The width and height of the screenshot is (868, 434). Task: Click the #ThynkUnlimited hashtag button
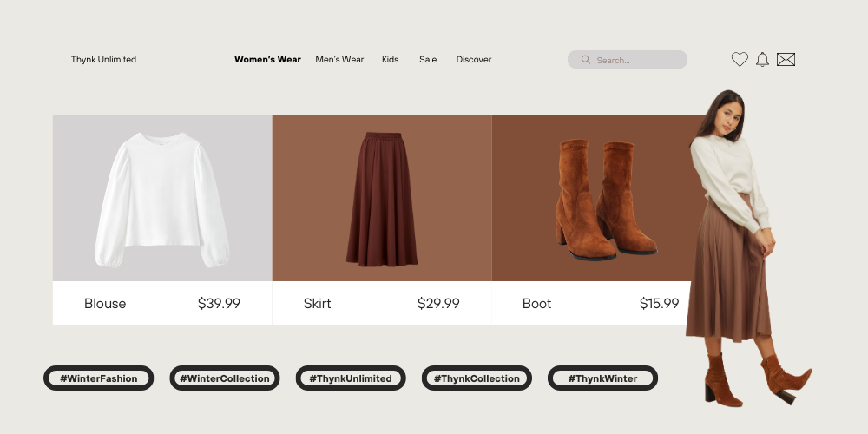351,378
